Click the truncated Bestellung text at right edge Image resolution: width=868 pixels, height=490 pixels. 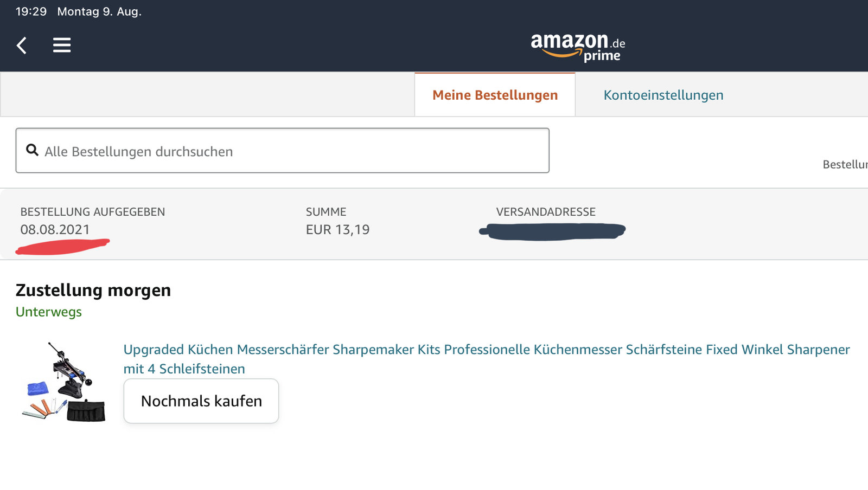845,164
